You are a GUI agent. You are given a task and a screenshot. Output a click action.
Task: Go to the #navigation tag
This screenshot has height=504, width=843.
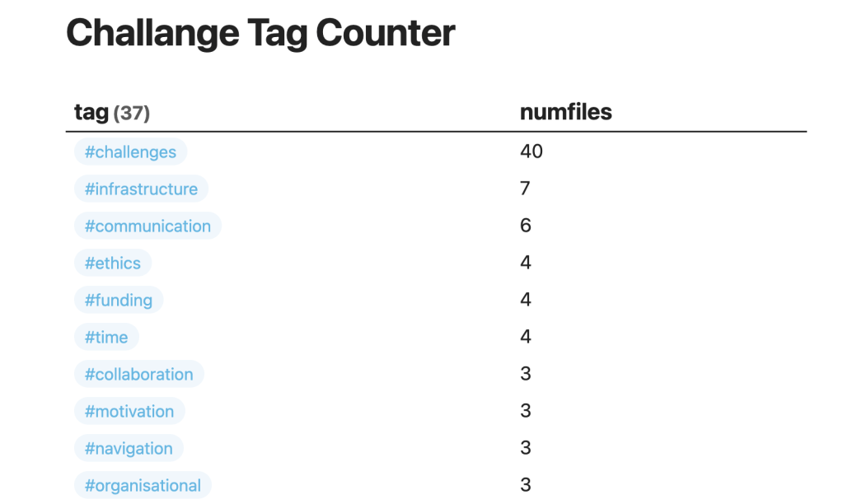(129, 449)
